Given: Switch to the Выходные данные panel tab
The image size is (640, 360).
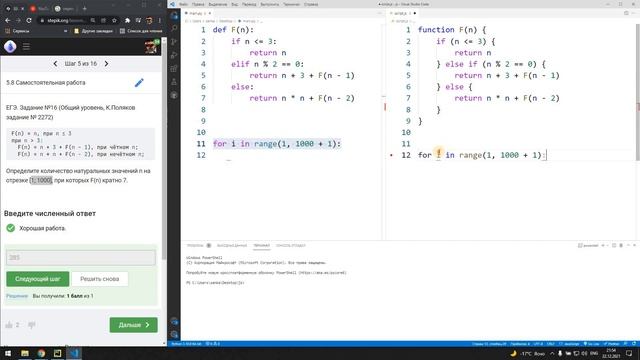Looking at the screenshot, I should coord(232,245).
